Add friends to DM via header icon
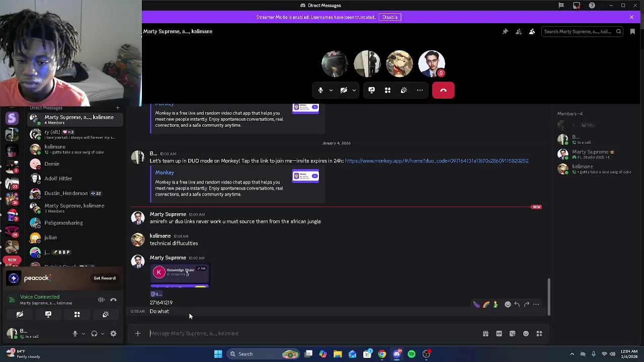 (519, 31)
